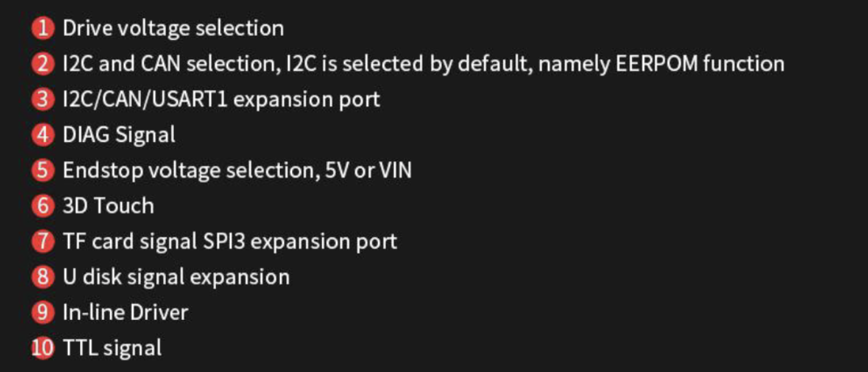This screenshot has height=372, width=868.
Task: Click the red number 4 badge
Action: (43, 135)
